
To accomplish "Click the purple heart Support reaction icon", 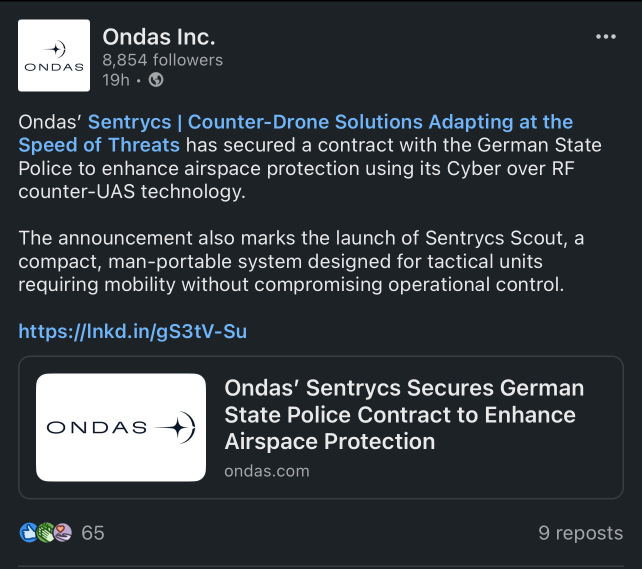I will (x=63, y=533).
